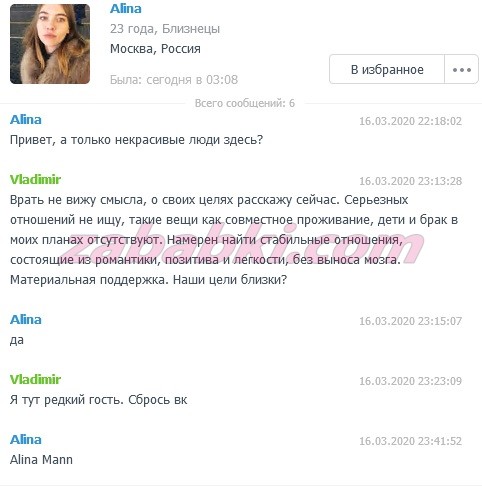Click the 'Материальная поддержка' line of Vladimir's message
This screenshot has height=494, width=482.
pyautogui.click(x=148, y=280)
